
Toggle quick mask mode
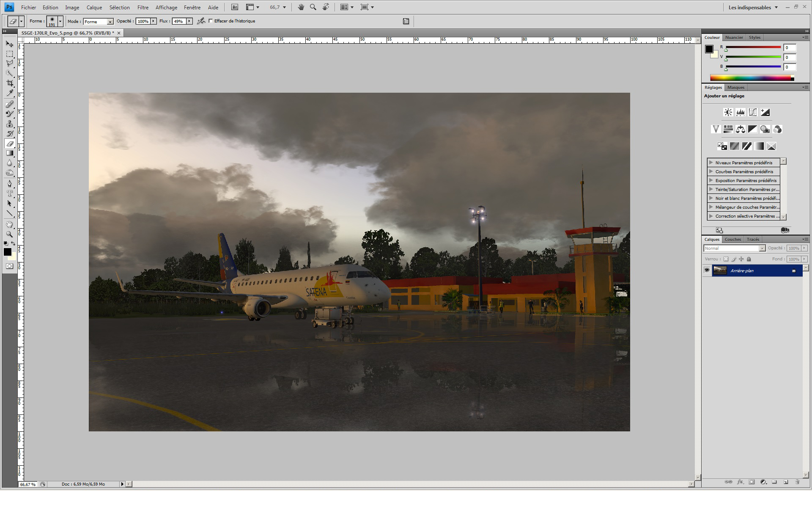pyautogui.click(x=9, y=266)
